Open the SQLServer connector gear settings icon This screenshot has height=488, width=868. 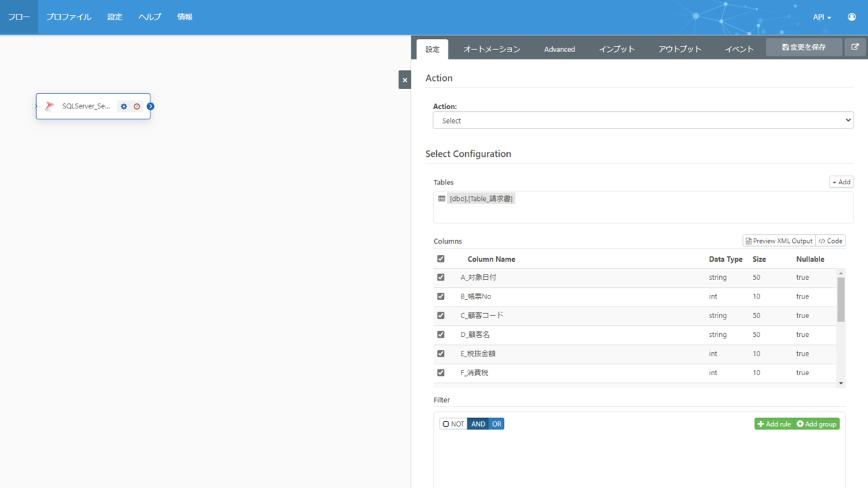124,106
